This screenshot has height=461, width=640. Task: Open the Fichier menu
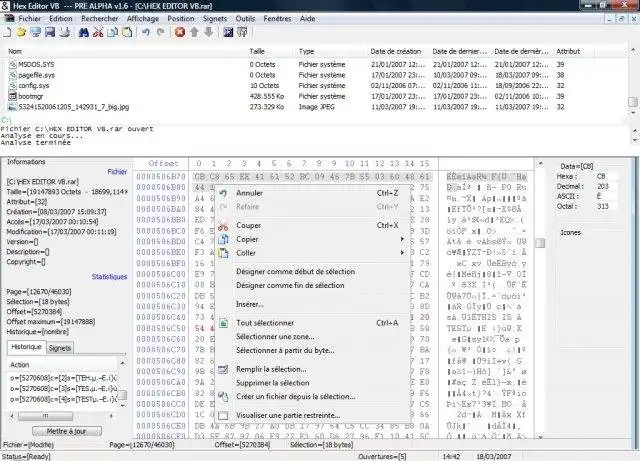(x=29, y=18)
